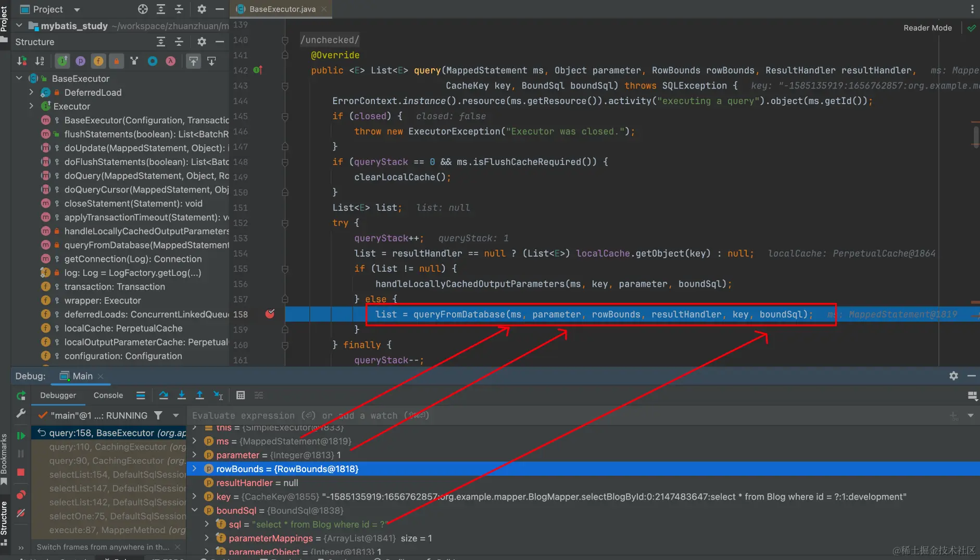980x560 pixels.
Task: Toggle Show non-public members filter
Action: coord(117,61)
